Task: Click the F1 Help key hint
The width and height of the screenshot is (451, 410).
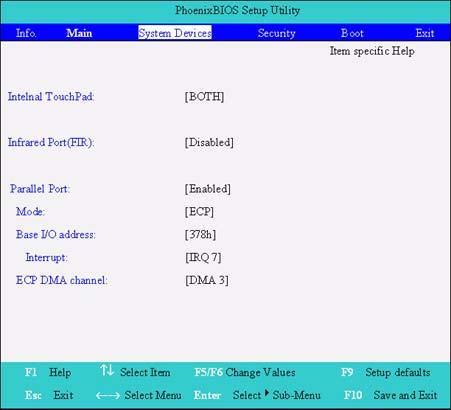Action: (48, 372)
